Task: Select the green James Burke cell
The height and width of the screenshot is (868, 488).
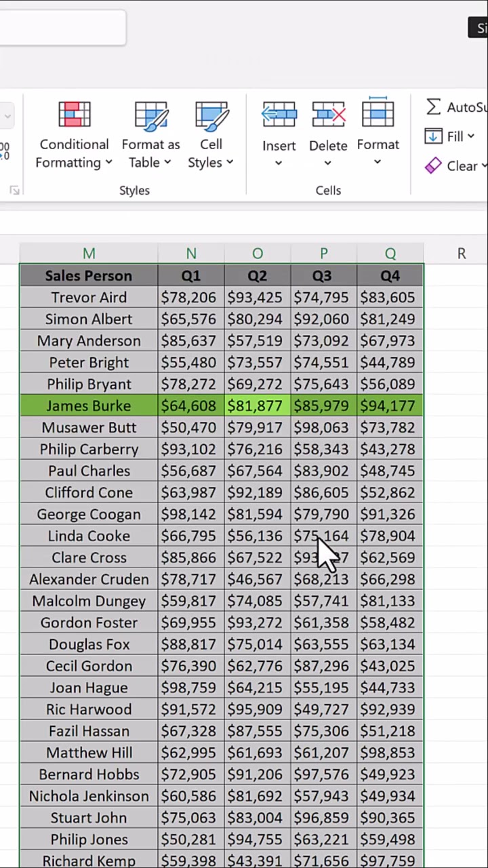Action: click(89, 406)
